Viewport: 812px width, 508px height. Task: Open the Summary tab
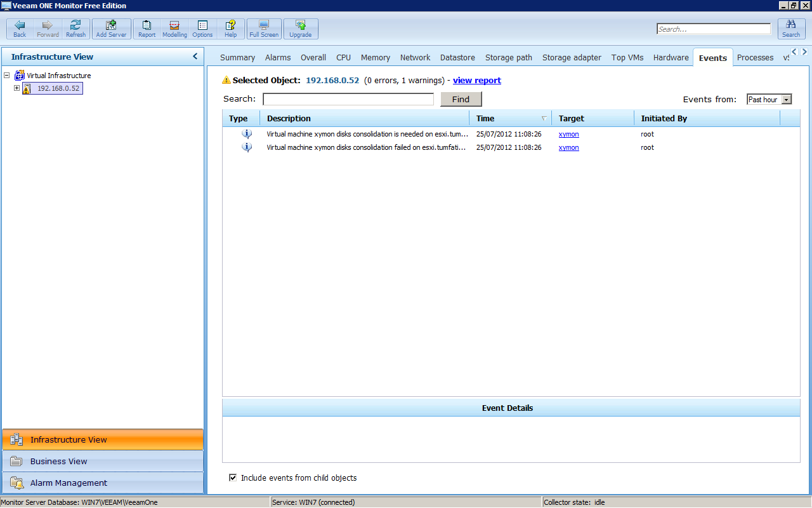click(237, 57)
